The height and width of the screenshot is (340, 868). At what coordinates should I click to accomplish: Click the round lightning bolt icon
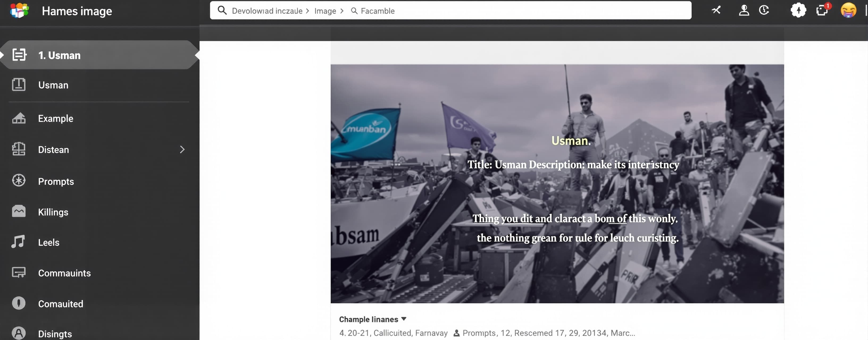798,10
